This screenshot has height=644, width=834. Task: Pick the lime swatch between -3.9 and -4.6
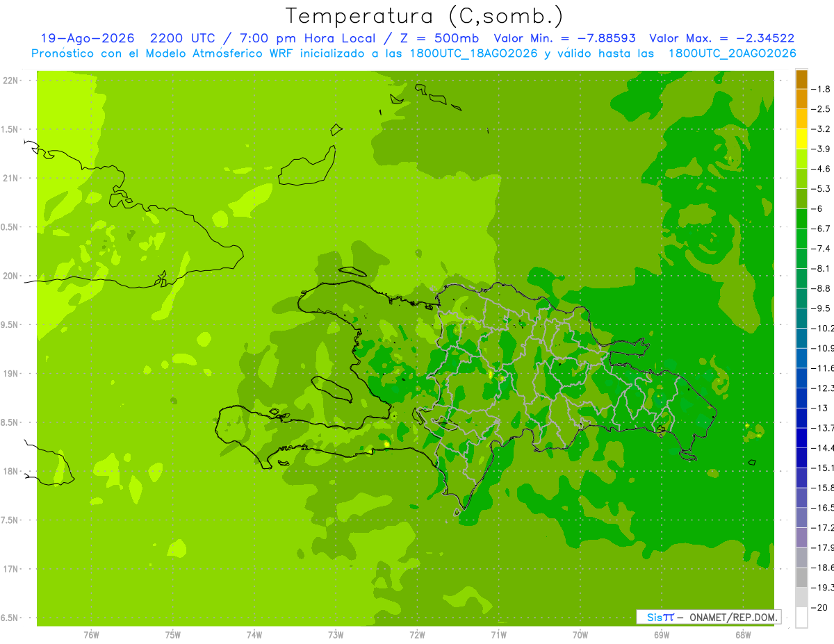click(801, 159)
